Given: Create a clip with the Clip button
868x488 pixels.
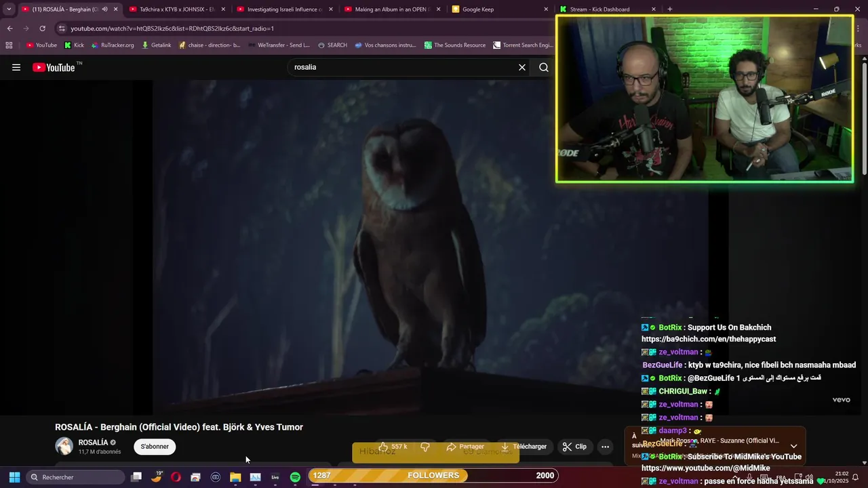Looking at the screenshot, I should pyautogui.click(x=574, y=447).
